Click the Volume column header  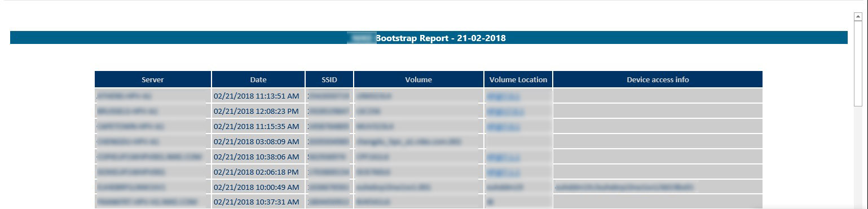click(x=418, y=79)
